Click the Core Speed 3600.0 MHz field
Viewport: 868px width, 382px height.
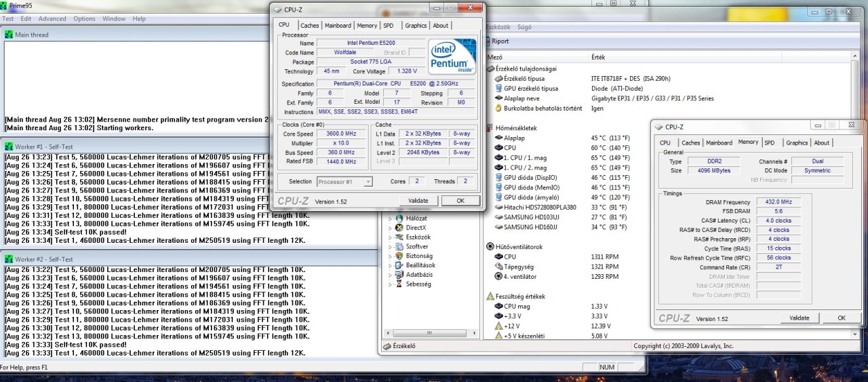pyautogui.click(x=343, y=134)
